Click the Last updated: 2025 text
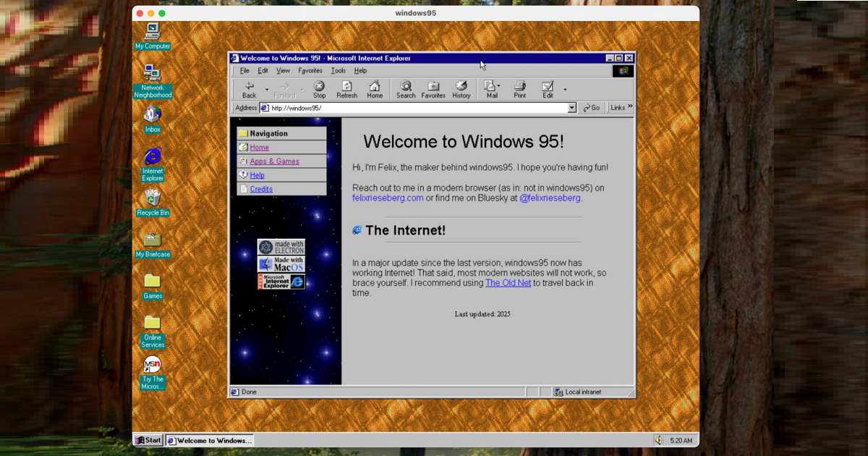868x456 pixels. tap(482, 314)
